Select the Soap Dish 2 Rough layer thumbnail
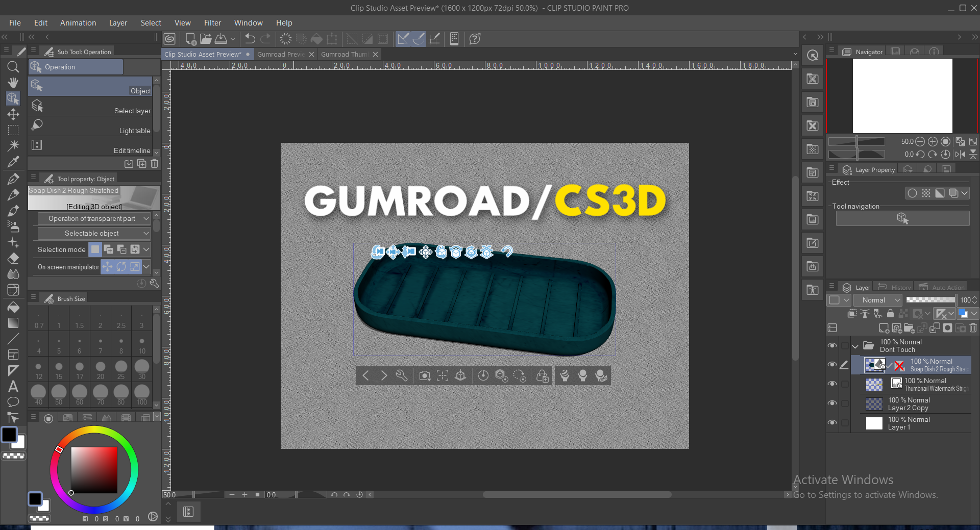The height and width of the screenshot is (530, 980). 874,365
